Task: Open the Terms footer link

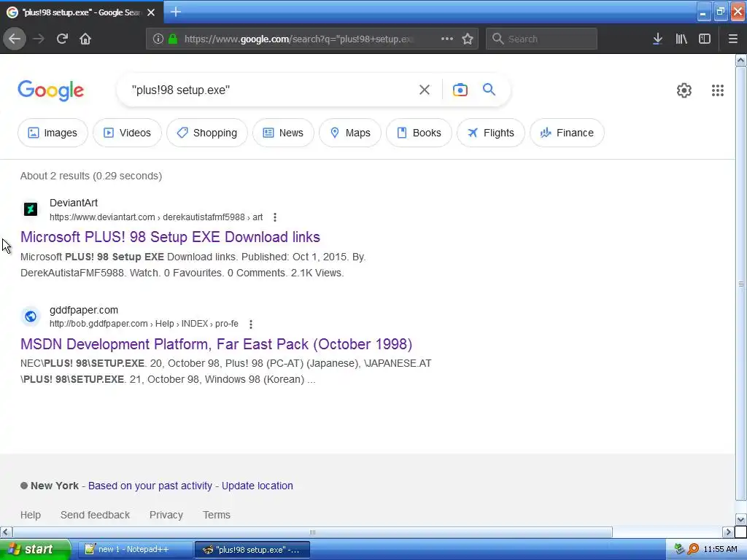Action: click(216, 515)
